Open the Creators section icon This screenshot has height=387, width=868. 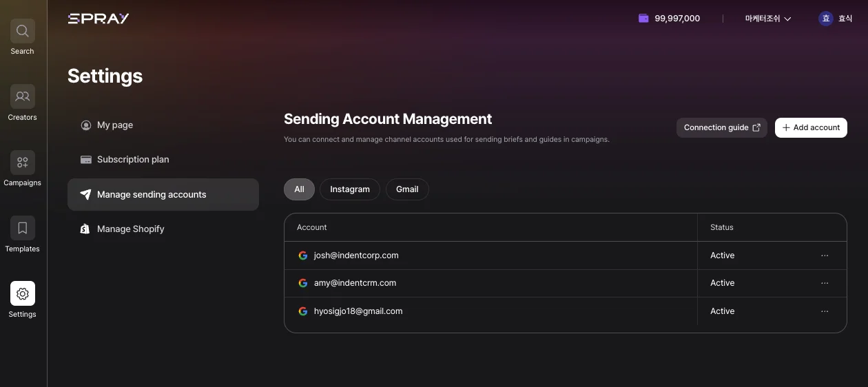click(22, 97)
